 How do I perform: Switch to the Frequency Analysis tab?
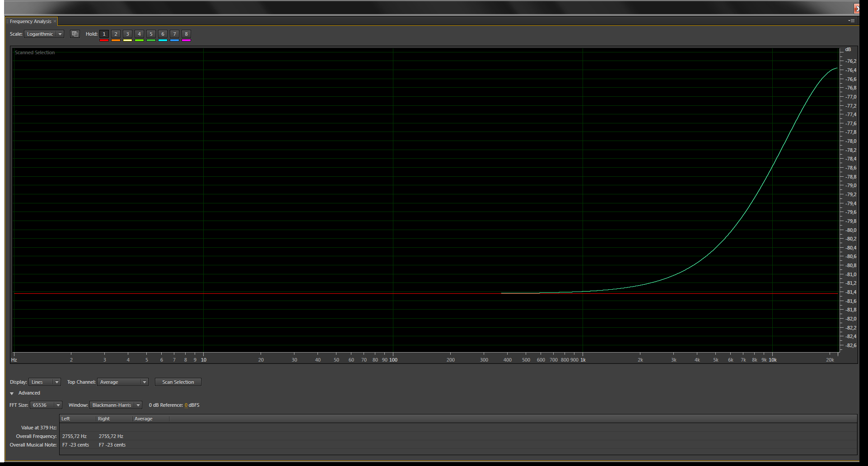[31, 21]
